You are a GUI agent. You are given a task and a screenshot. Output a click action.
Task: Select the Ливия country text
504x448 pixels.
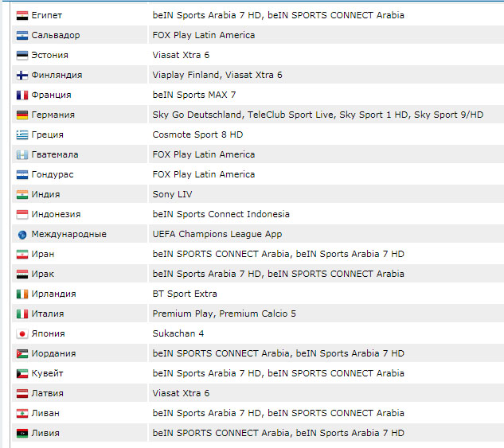click(x=45, y=434)
